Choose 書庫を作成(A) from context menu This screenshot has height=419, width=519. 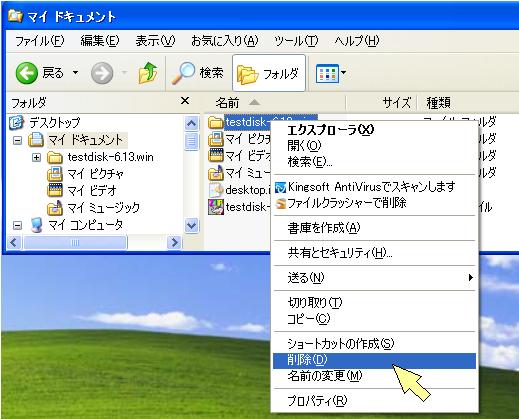374,228
